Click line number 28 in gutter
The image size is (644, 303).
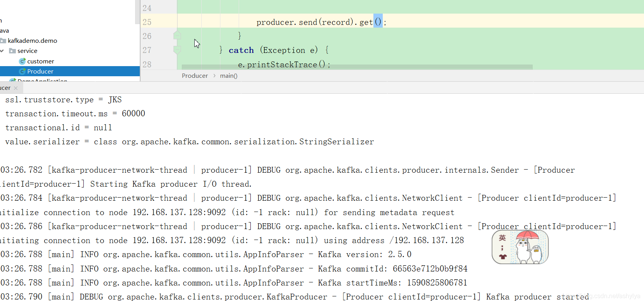point(147,65)
